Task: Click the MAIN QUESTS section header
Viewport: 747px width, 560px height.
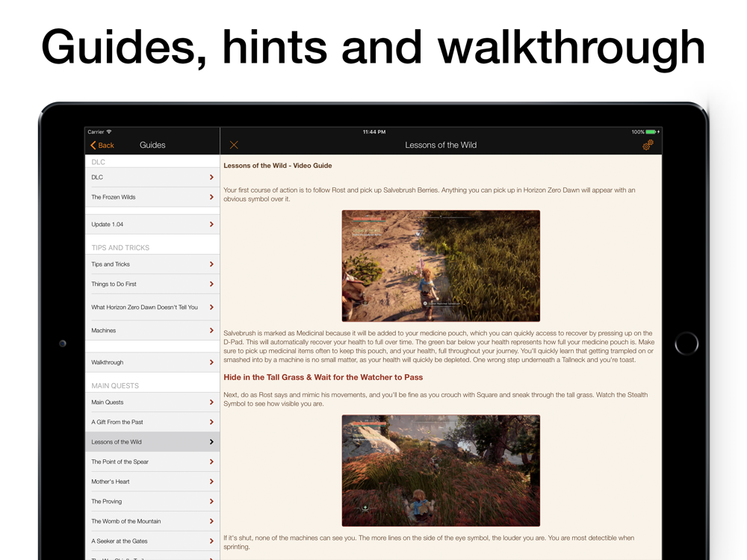Action: [115, 386]
